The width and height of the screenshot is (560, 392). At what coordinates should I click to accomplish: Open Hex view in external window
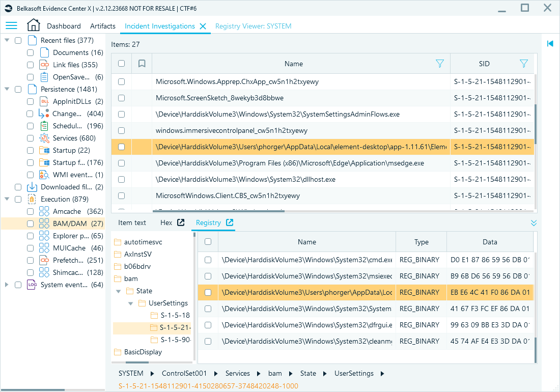181,222
